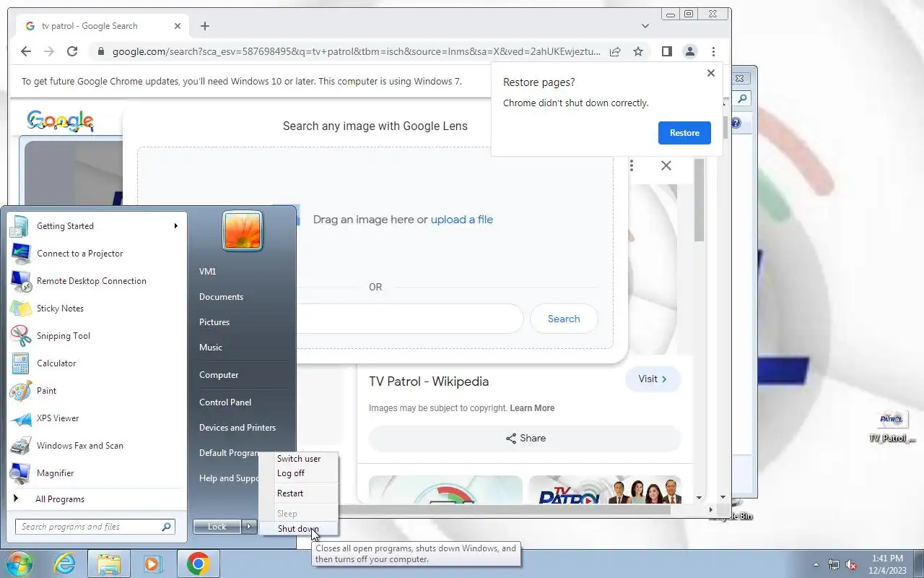Close the Restore pages popup
The width and height of the screenshot is (924, 578).
711,73
